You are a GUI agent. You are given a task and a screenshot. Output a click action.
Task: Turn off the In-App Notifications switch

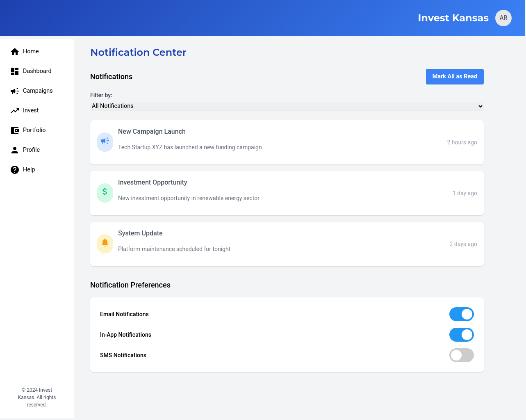click(461, 335)
